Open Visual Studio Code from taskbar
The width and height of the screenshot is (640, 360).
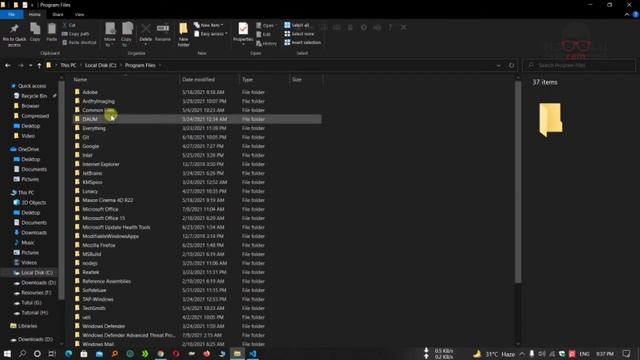coord(253,353)
